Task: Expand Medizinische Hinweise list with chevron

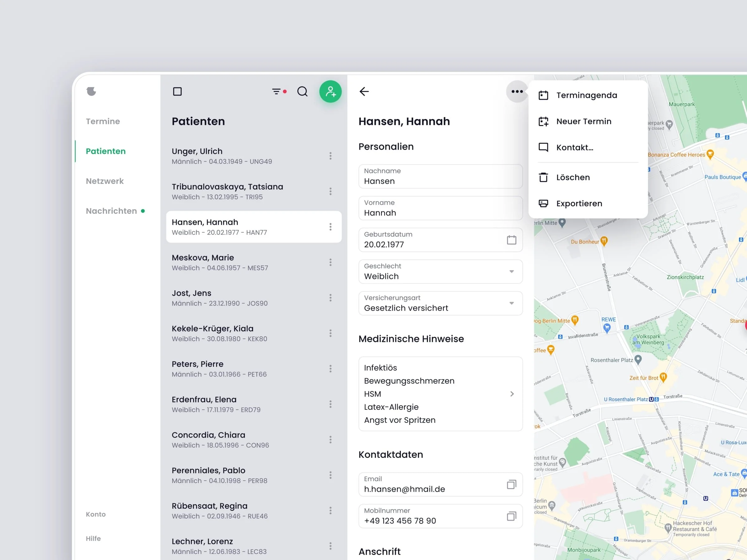Action: coord(512,394)
